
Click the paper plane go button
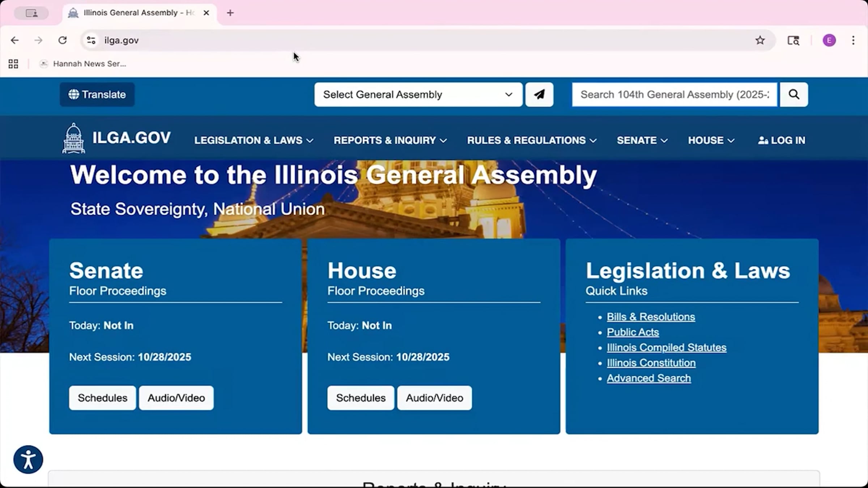coord(539,94)
